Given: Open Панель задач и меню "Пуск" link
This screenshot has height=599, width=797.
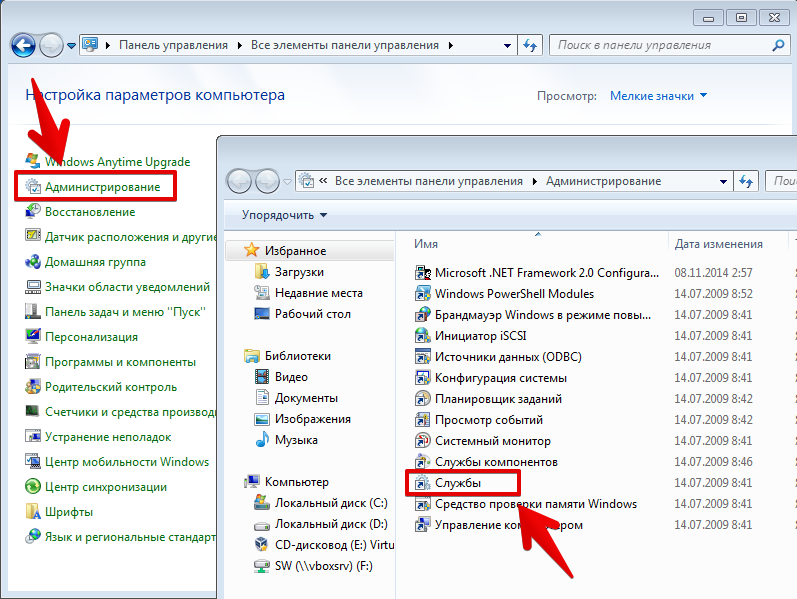Looking at the screenshot, I should click(x=125, y=312).
